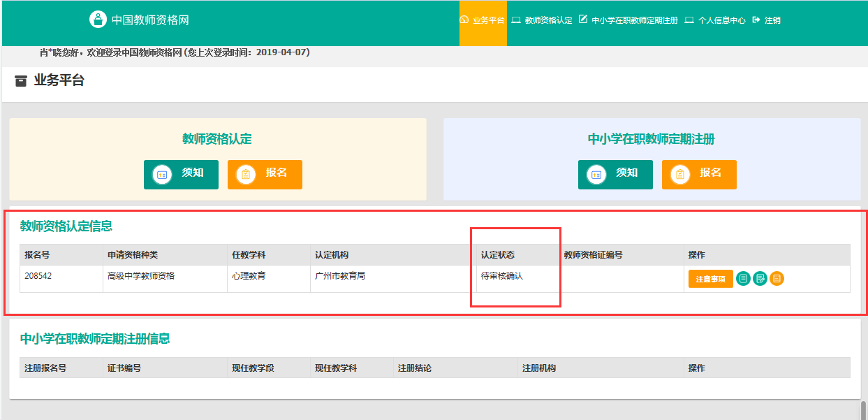The height and width of the screenshot is (420, 868).
Task: Click the 中国教师资格网 logo icon
Action: click(98, 20)
